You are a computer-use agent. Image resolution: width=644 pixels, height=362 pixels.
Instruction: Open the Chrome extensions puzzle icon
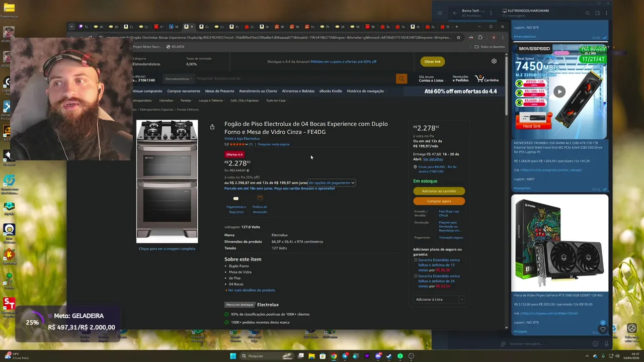(x=480, y=37)
